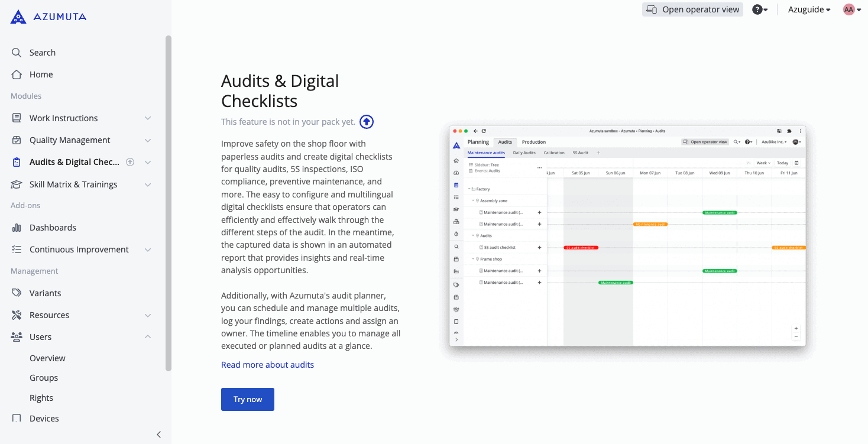Click the Dashboards bar chart icon
This screenshot has width=868, height=444.
point(17,228)
